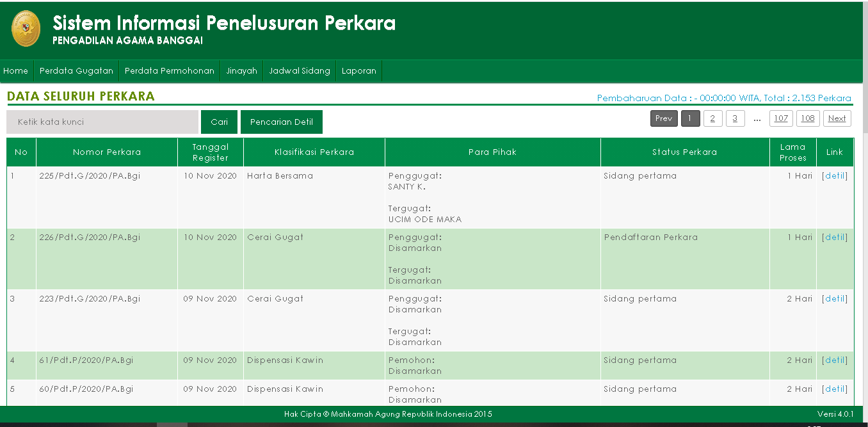
Task: Open the Perdata Permohonan menu
Action: [x=170, y=71]
